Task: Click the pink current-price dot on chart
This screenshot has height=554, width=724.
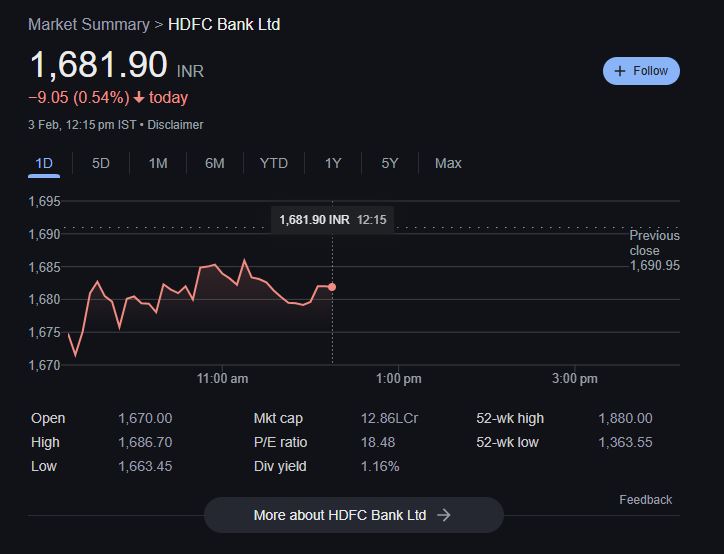Action: coord(332,287)
